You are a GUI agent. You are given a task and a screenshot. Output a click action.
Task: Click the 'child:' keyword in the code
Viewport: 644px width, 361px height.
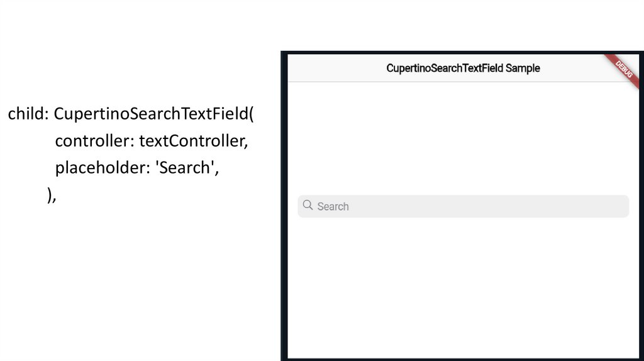point(28,114)
